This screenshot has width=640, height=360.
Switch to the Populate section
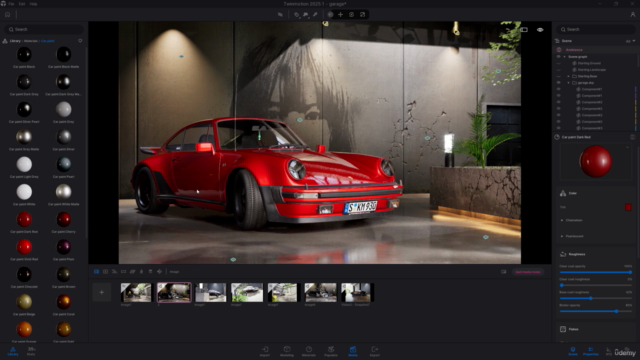pos(331,351)
